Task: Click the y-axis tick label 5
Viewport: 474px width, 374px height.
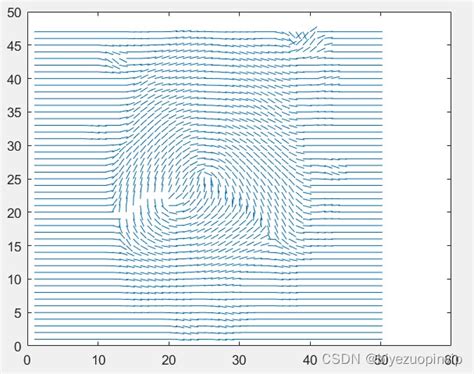Action: point(18,313)
